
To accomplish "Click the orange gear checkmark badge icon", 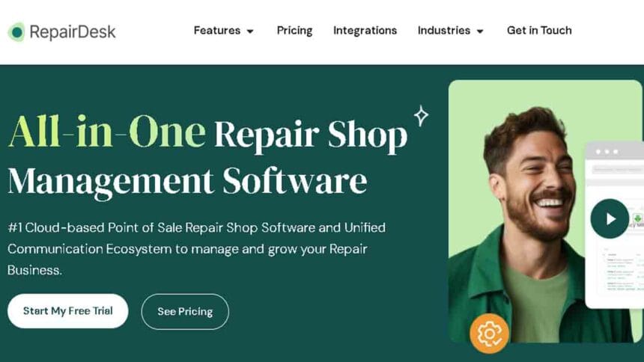I will pyautogui.click(x=489, y=334).
